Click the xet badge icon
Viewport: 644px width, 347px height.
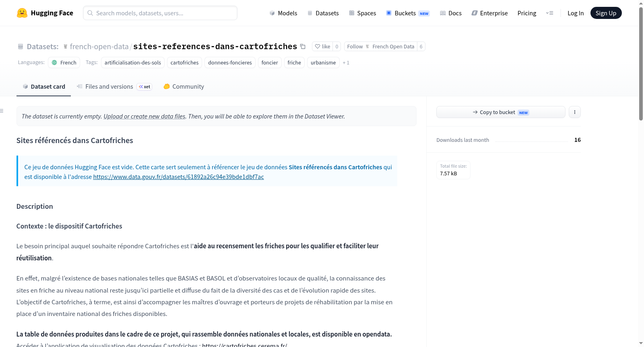(x=144, y=87)
